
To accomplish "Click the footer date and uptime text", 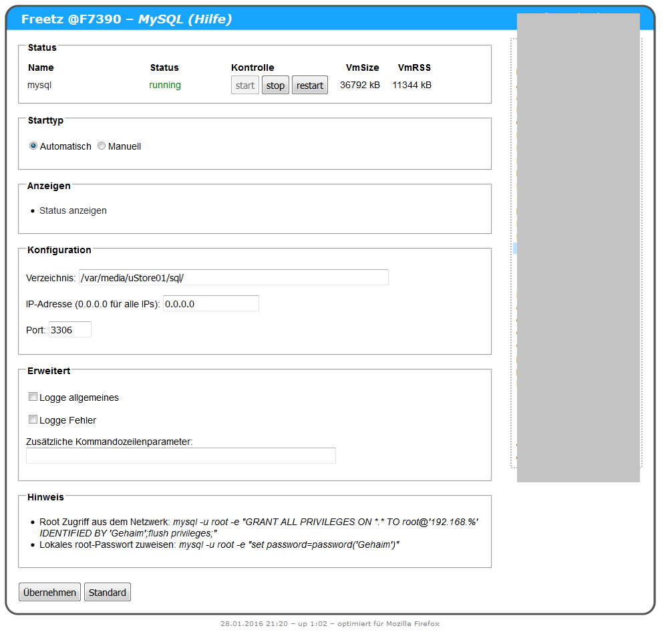I will click(x=330, y=623).
